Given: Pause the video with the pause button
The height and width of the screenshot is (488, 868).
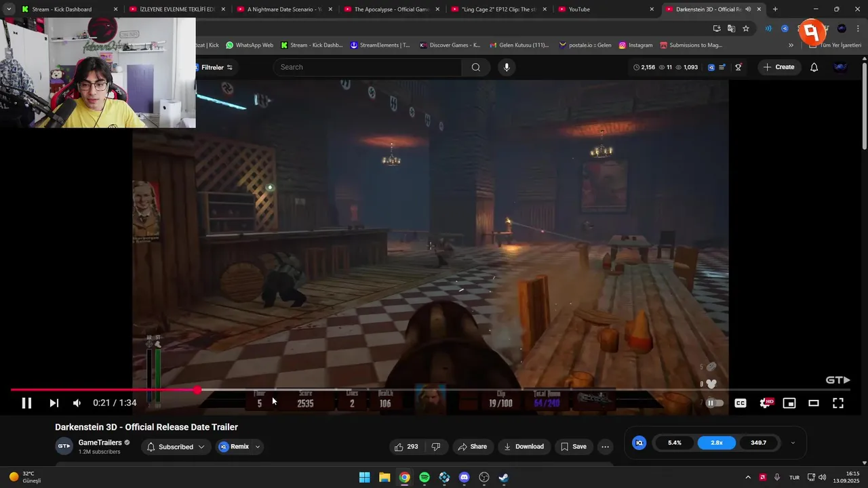Looking at the screenshot, I should pyautogui.click(x=26, y=403).
